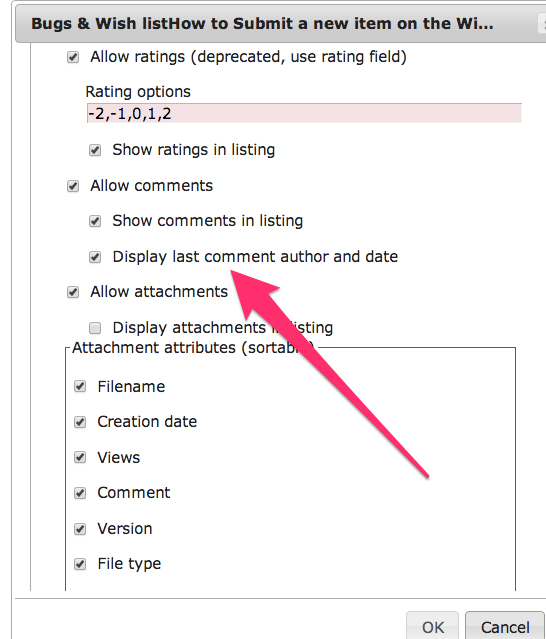Enable Display attachments in listing checkbox
The width and height of the screenshot is (546, 639).
(95, 328)
